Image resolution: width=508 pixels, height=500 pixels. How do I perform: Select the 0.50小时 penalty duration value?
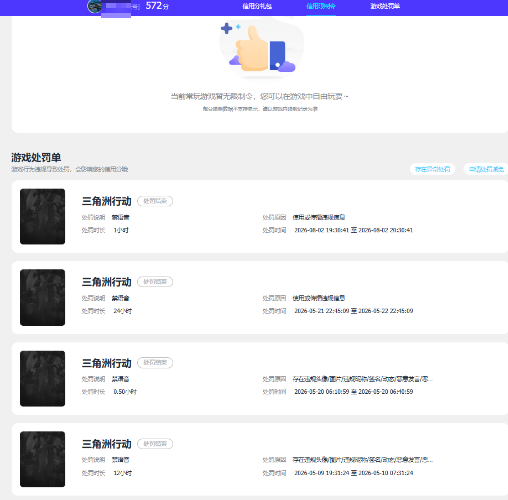[125, 392]
